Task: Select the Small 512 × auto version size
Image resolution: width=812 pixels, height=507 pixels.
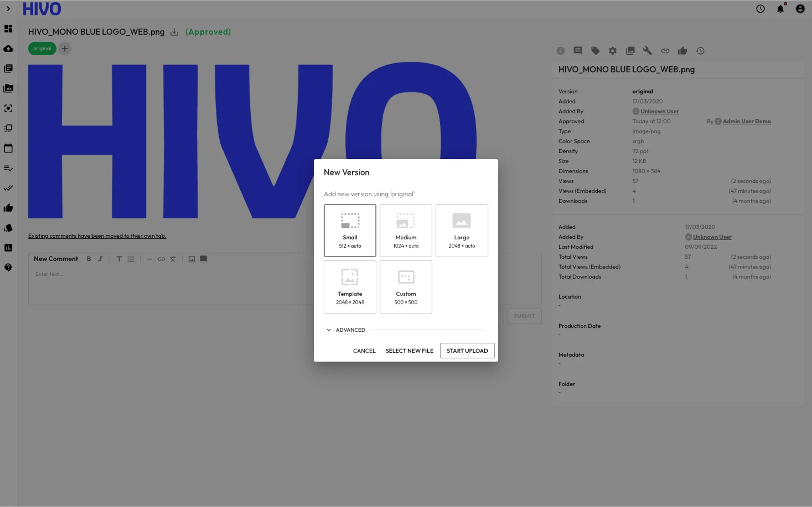Action: click(350, 230)
